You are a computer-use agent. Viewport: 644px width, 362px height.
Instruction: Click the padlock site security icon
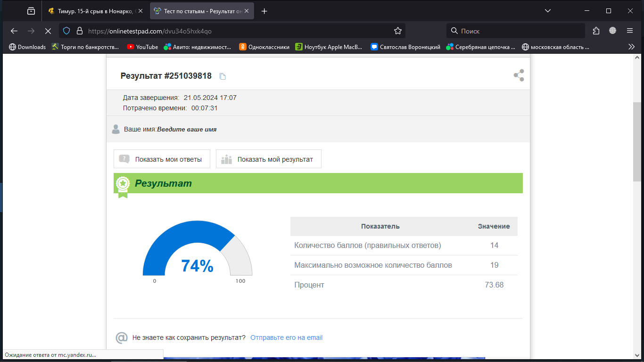[x=79, y=31]
